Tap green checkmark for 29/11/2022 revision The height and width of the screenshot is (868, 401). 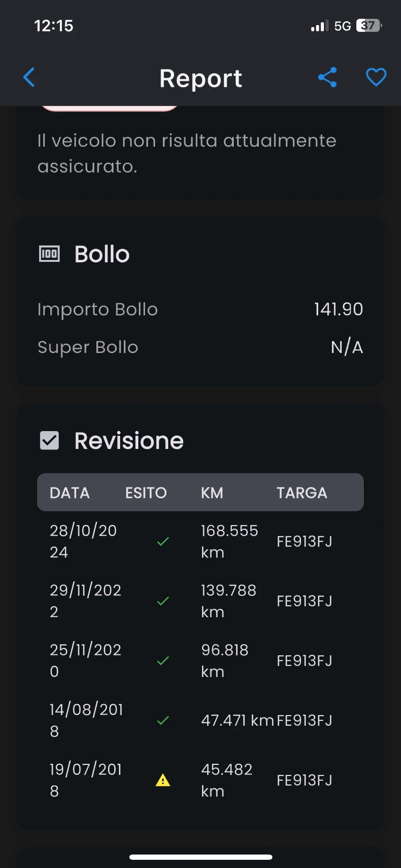[163, 601]
